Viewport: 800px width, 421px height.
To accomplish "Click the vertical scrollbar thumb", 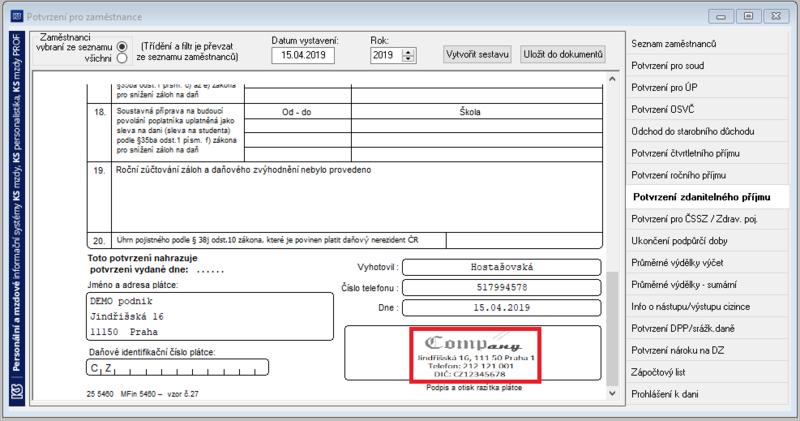I will click(612, 329).
